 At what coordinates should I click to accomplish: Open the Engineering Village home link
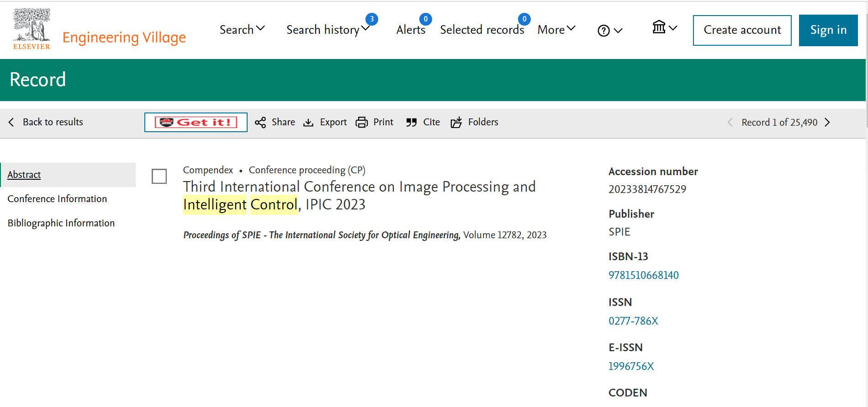[124, 37]
